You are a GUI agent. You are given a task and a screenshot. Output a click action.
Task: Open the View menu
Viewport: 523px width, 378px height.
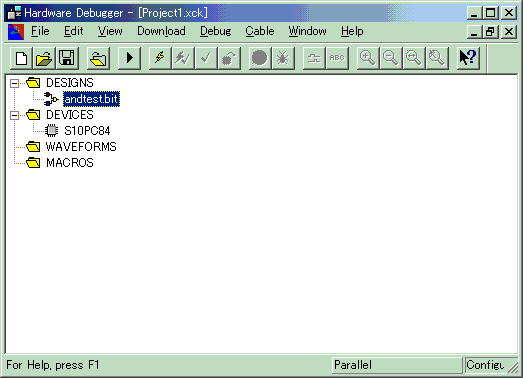coord(110,31)
